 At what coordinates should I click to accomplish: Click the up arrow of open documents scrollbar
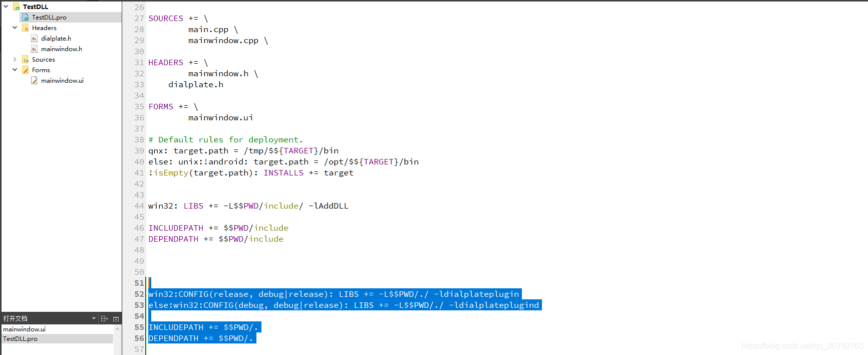(117, 329)
